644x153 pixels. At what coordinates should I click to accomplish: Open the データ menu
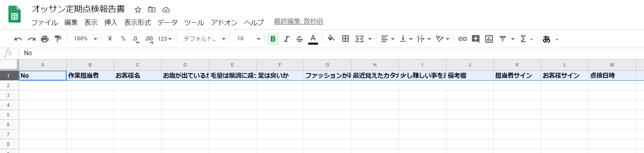point(167,22)
